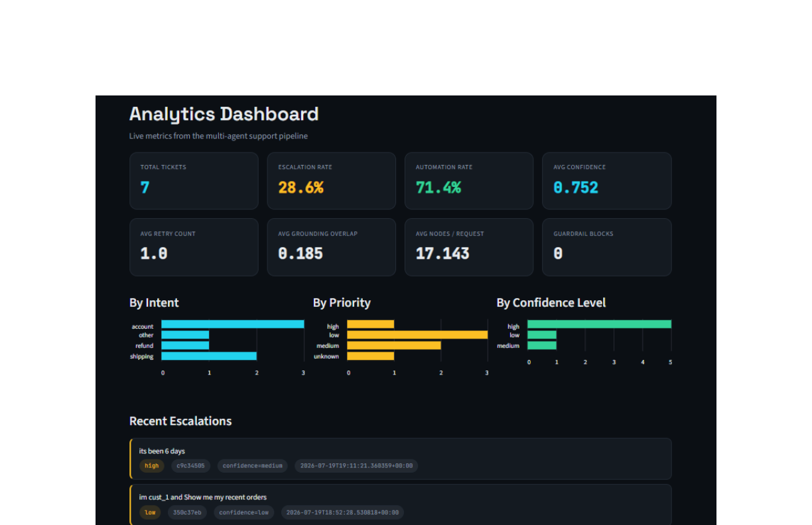Open the 'im cust_1 and Show me my recent orders' escalation

[401, 504]
